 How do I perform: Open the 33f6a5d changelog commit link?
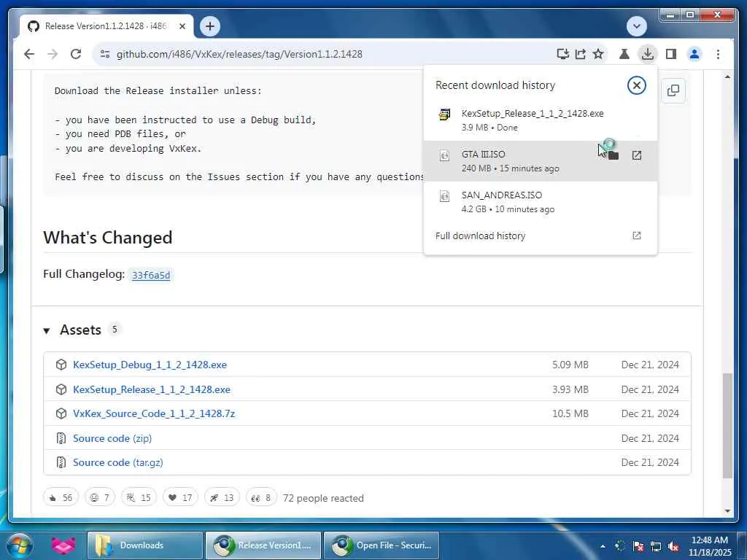coord(151,275)
